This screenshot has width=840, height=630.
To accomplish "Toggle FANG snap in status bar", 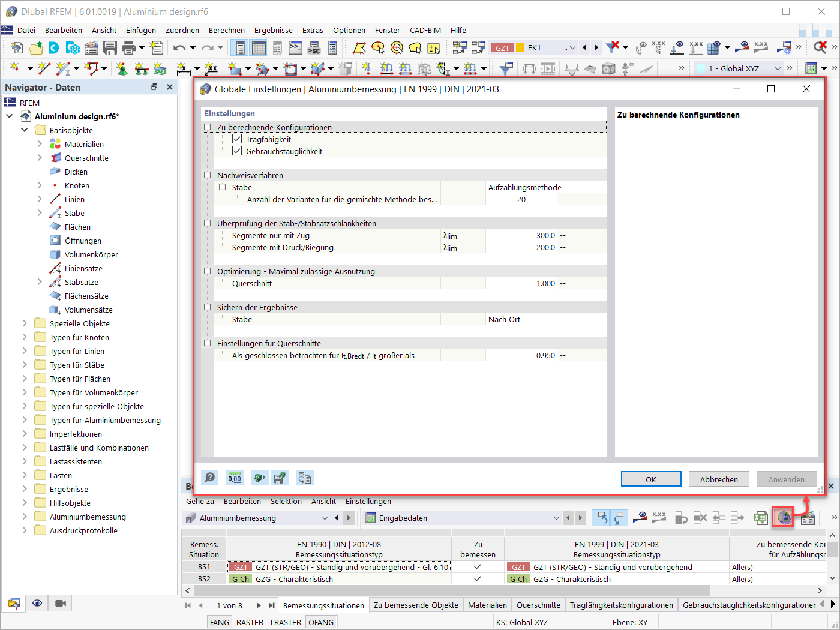I will [x=220, y=622].
